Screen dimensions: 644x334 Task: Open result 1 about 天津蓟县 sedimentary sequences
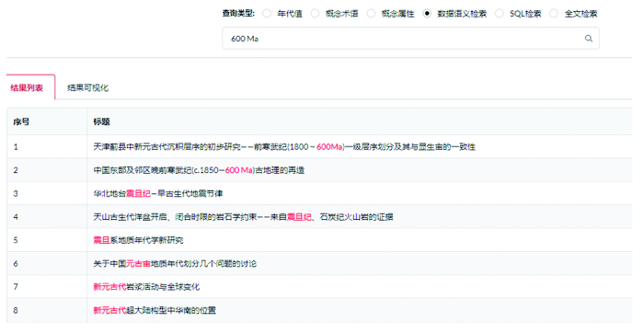click(x=284, y=146)
